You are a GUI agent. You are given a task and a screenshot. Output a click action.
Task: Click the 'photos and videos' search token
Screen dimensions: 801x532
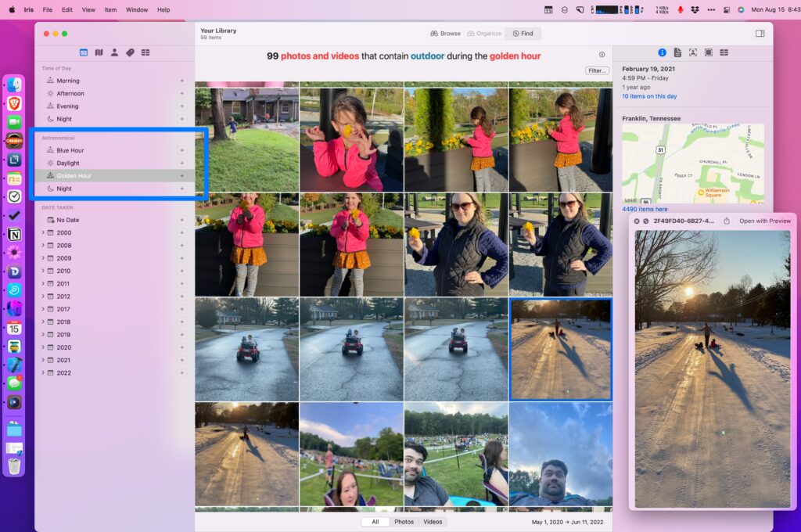click(x=320, y=56)
